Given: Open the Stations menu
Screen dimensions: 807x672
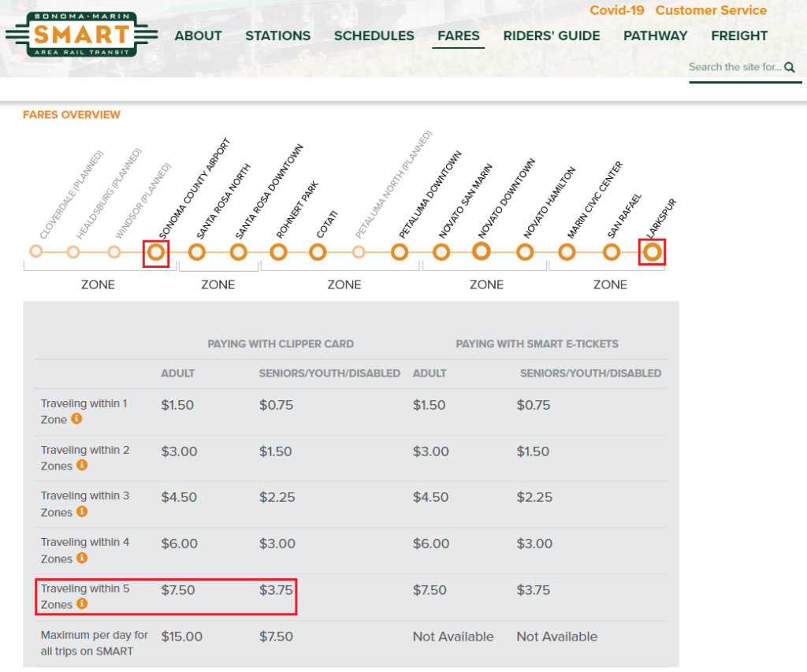Looking at the screenshot, I should (x=277, y=36).
